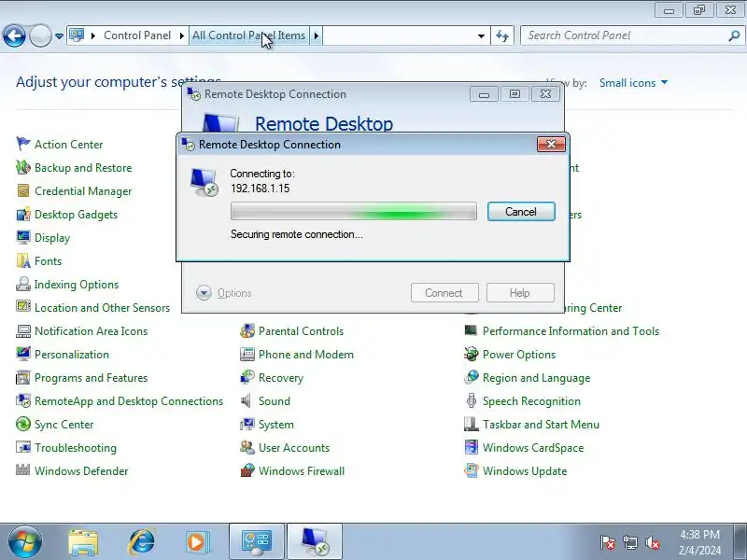Open the recent pages dropdown beside Forward
Image resolution: width=747 pixels, height=560 pixels.
[x=59, y=35]
